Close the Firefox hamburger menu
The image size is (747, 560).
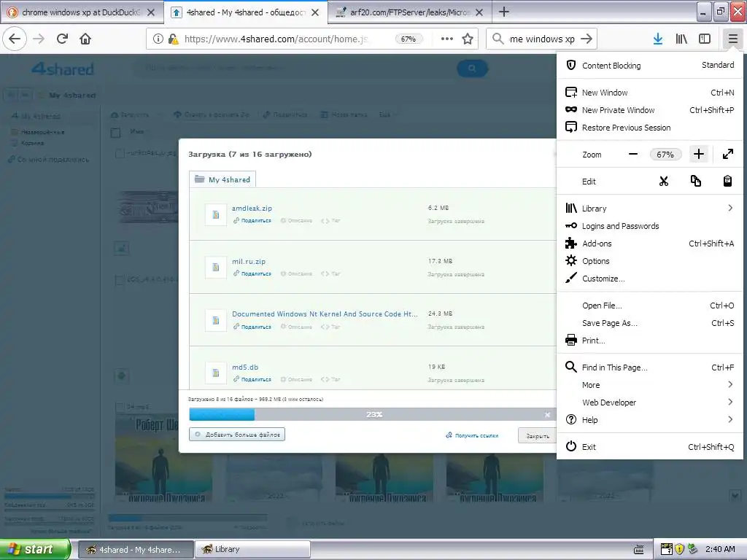point(732,39)
